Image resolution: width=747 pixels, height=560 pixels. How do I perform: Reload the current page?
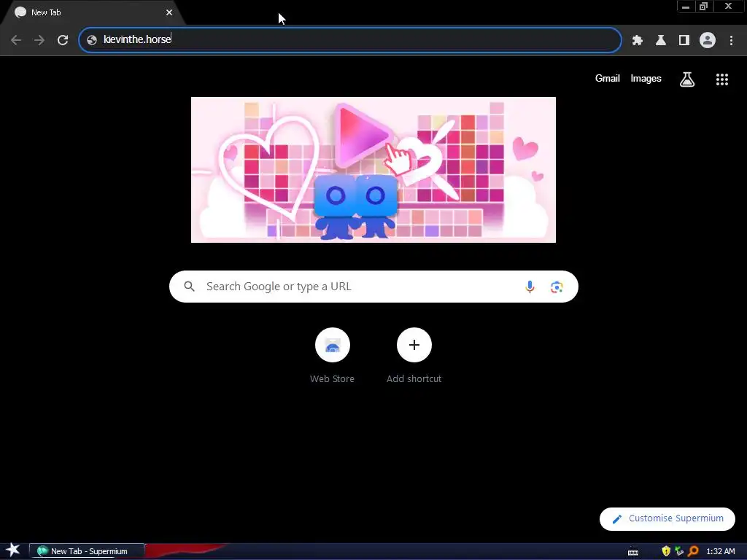point(63,40)
